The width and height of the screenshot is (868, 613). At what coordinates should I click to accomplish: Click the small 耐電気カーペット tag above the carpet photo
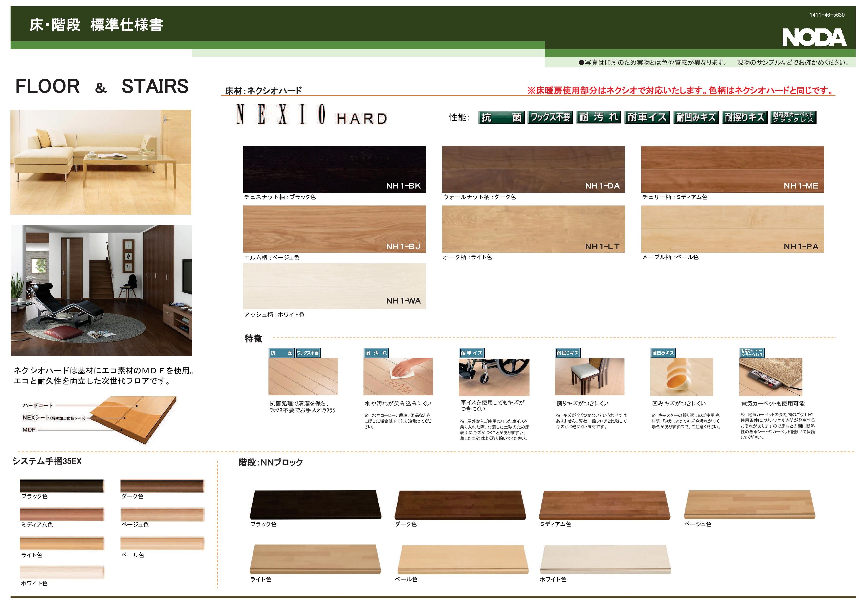752,353
